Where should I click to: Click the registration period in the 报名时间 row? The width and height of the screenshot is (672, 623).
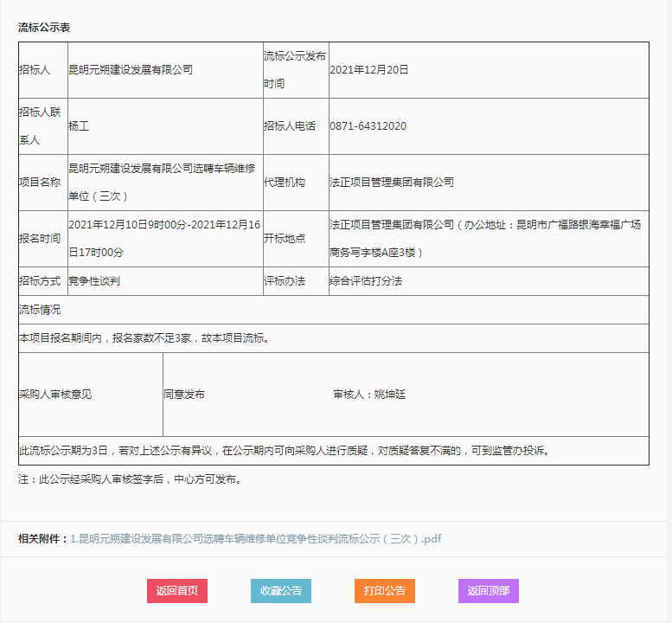pyautogui.click(x=164, y=238)
